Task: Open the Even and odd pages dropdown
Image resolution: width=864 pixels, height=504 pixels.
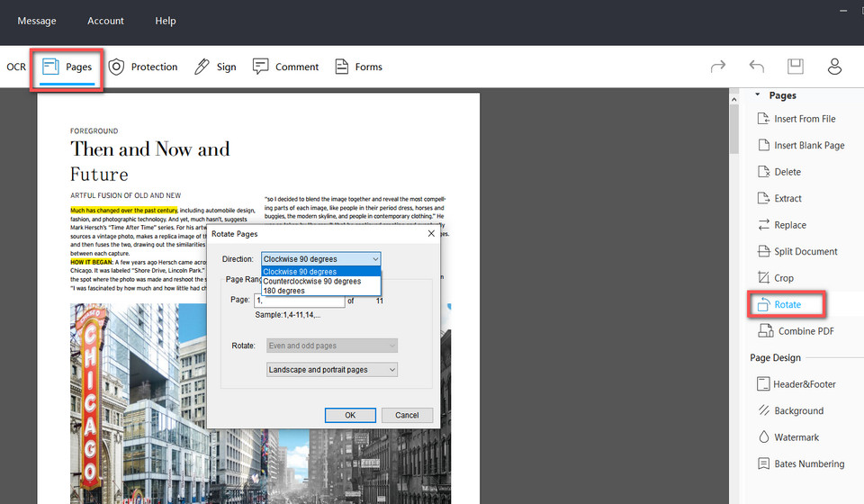Action: 332,346
